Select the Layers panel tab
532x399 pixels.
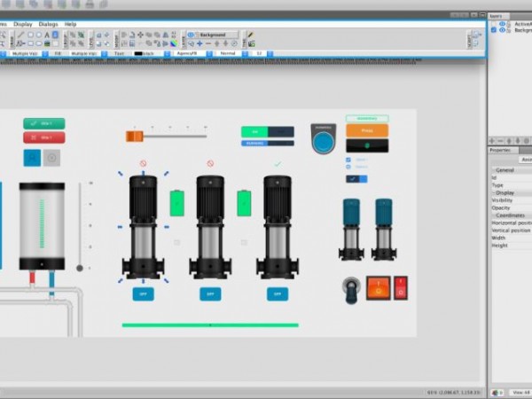click(496, 16)
